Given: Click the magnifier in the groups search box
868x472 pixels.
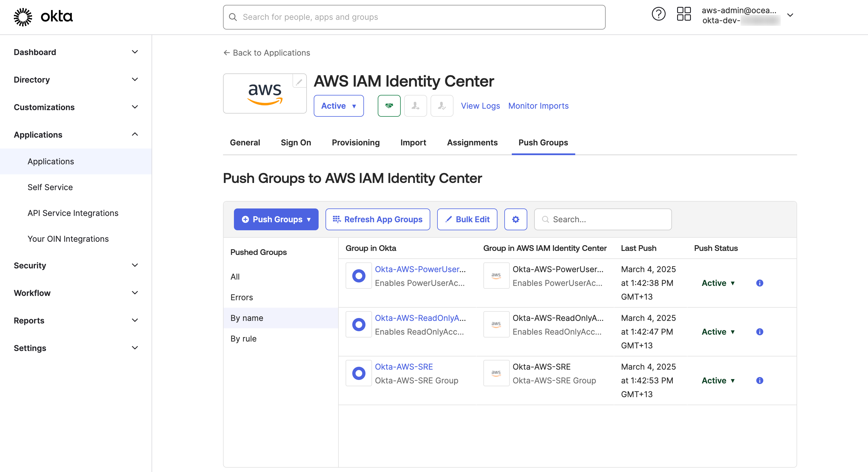Looking at the screenshot, I should pos(545,219).
